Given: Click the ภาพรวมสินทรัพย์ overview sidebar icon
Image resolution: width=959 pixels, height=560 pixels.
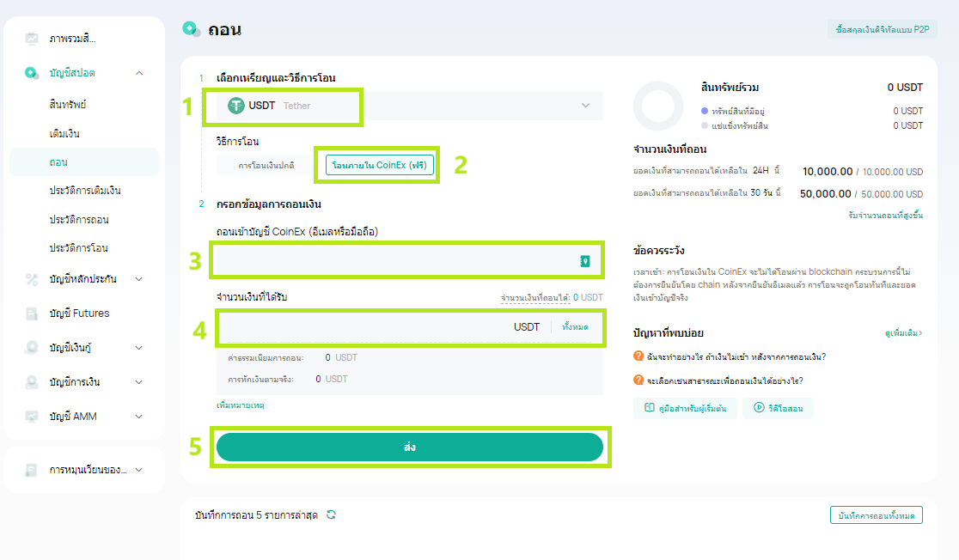Looking at the screenshot, I should (32, 39).
